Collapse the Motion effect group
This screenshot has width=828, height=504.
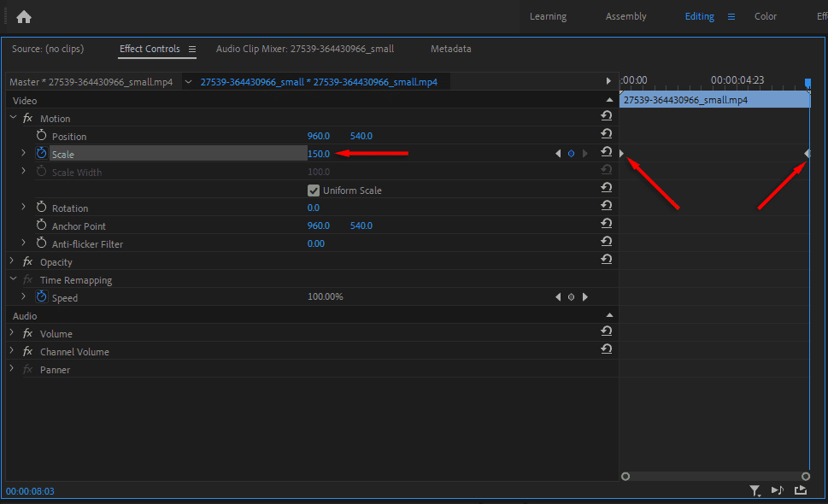tap(11, 118)
